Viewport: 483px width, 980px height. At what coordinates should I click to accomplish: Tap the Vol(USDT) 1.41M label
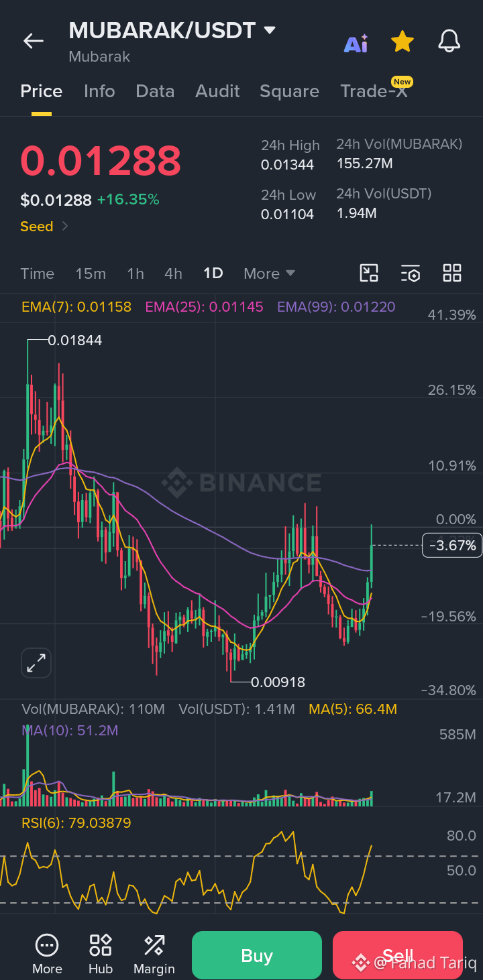[x=237, y=709]
